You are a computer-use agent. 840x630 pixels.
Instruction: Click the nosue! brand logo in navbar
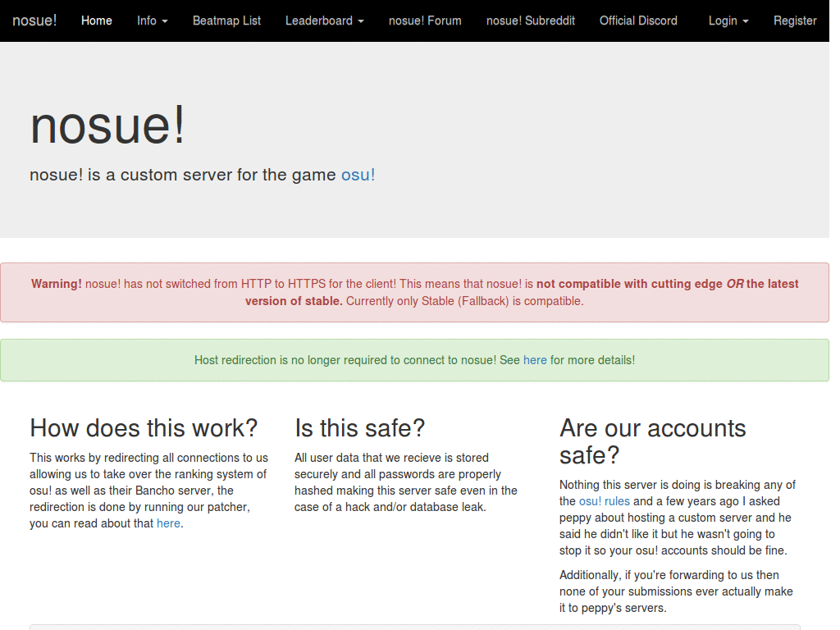coord(34,21)
